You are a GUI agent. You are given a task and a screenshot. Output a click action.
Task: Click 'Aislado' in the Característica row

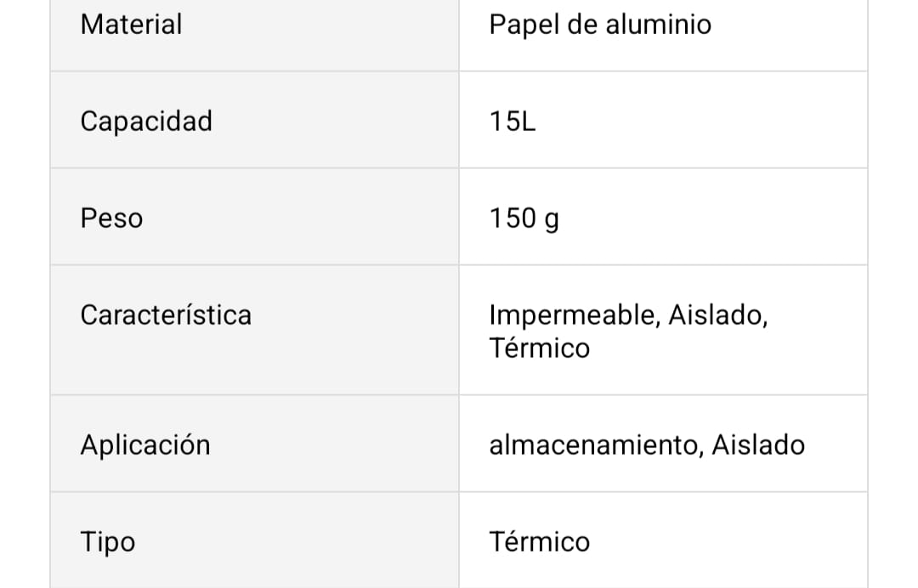[x=717, y=314]
